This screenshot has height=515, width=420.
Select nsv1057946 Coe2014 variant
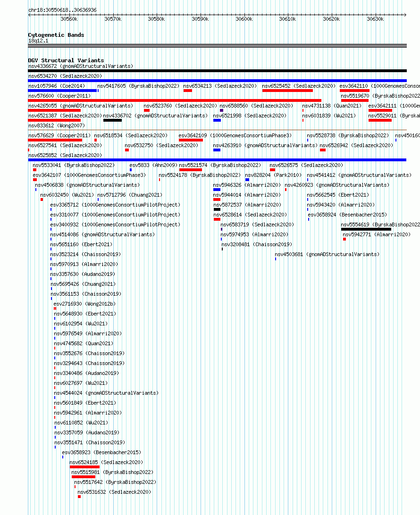(57, 86)
